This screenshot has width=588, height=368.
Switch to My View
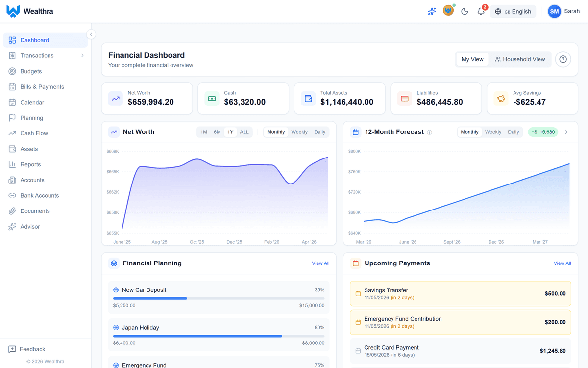pos(472,59)
